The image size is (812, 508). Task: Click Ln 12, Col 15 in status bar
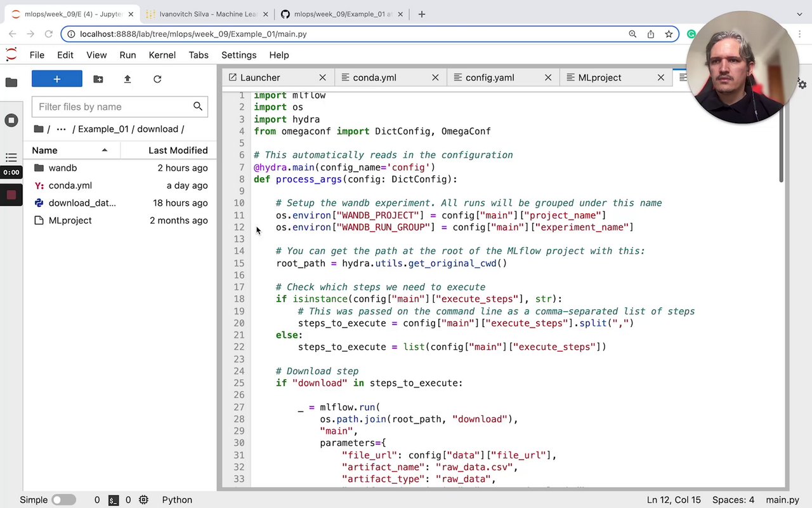(674, 500)
